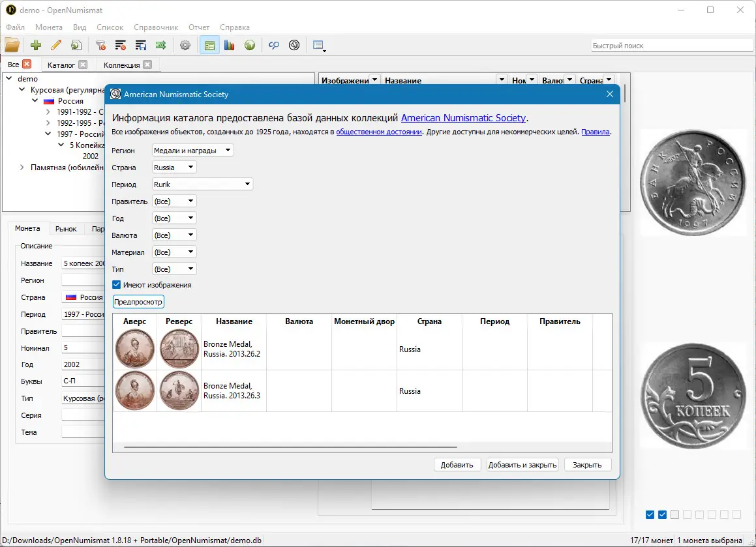
Task: Open the Colnect search toolbar icon
Action: tap(274, 45)
